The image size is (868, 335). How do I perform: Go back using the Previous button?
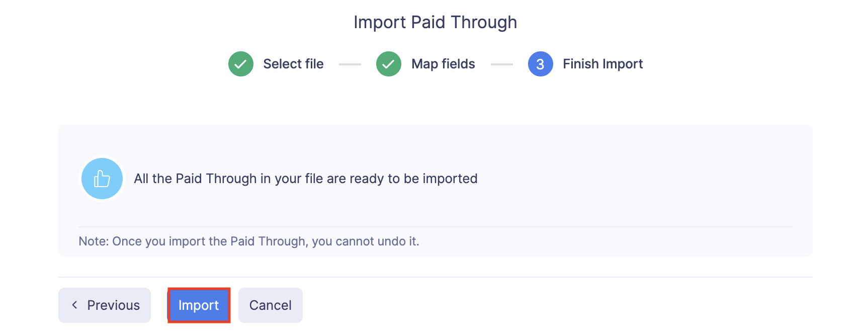(x=104, y=305)
